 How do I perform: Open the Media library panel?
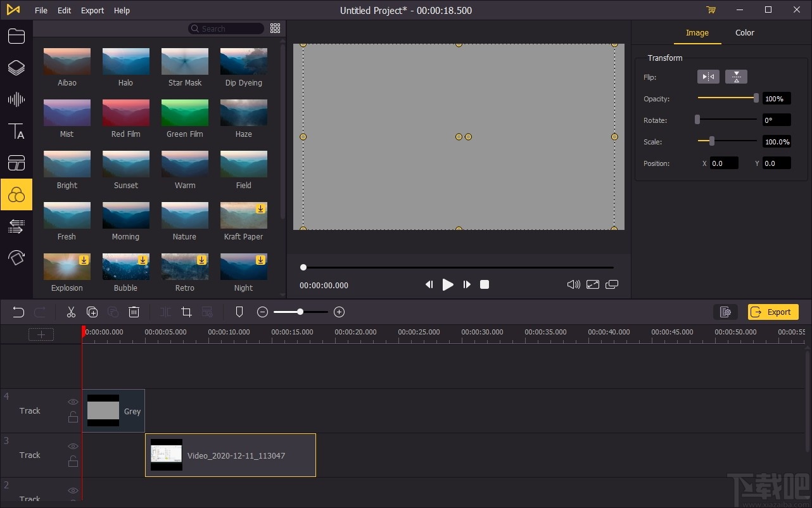point(16,36)
